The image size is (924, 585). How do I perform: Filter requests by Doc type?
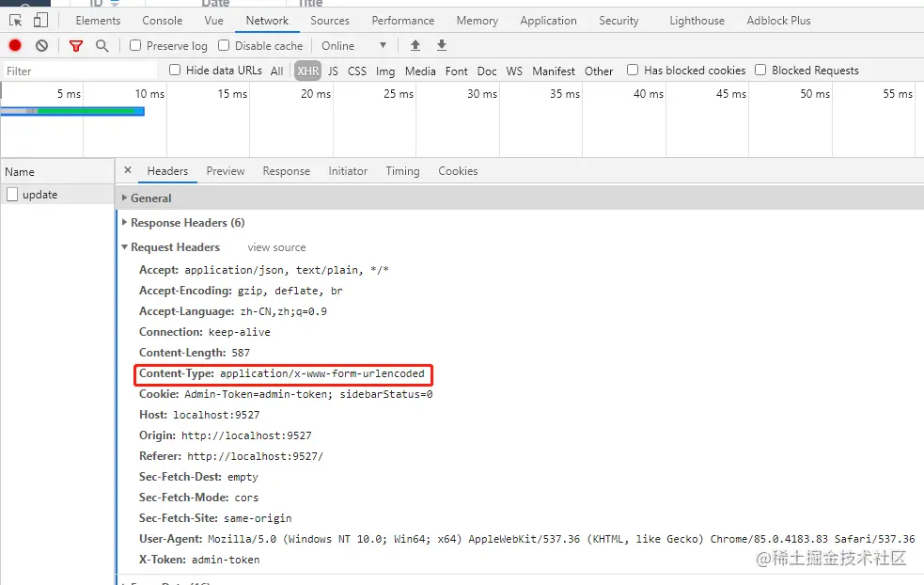click(487, 71)
